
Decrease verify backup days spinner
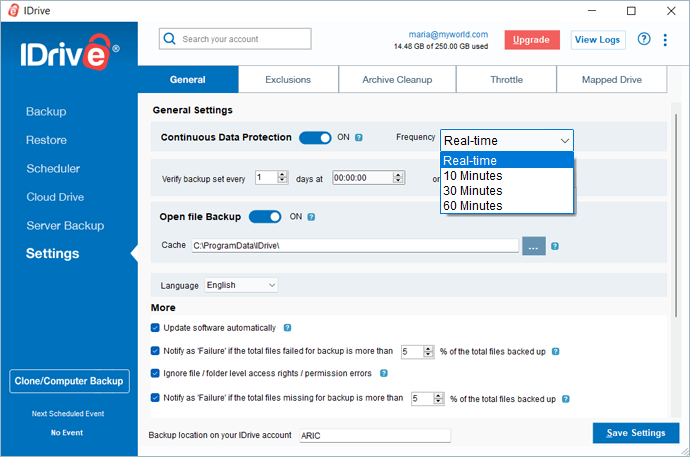283,180
